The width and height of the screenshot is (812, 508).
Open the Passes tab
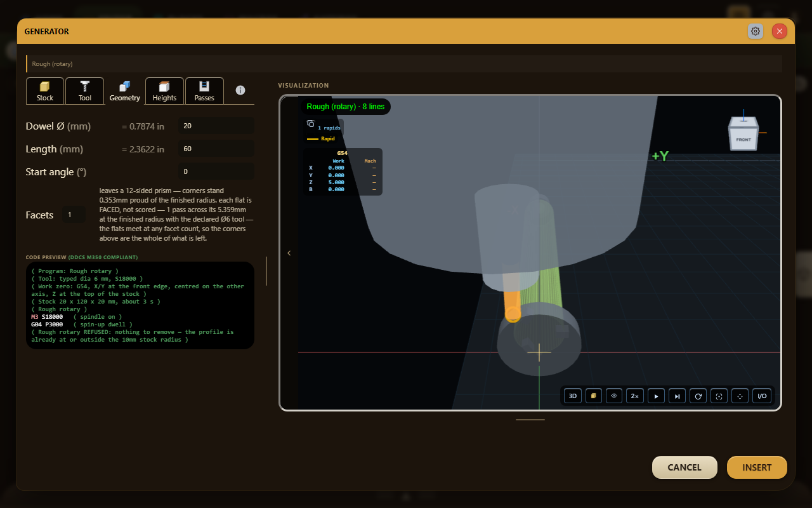click(204, 91)
